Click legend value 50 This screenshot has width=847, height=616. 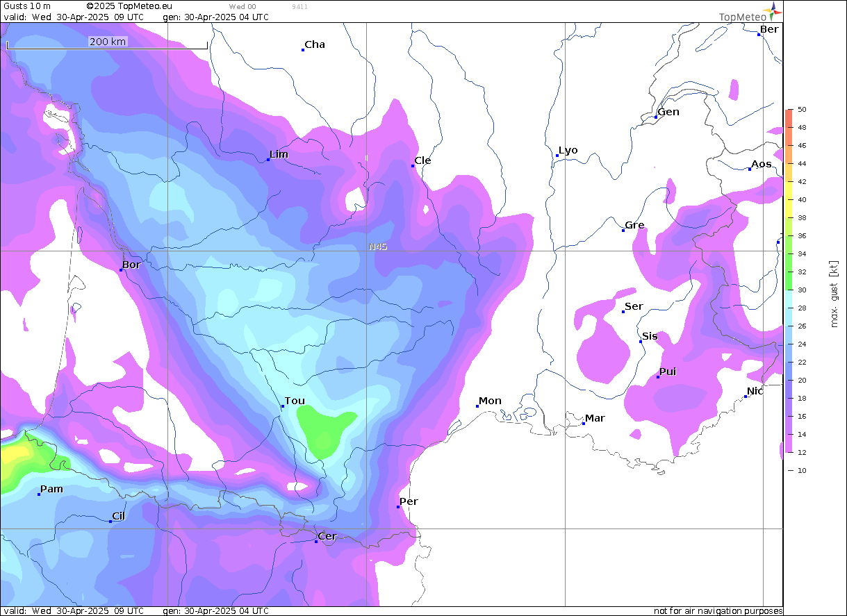[x=802, y=110]
